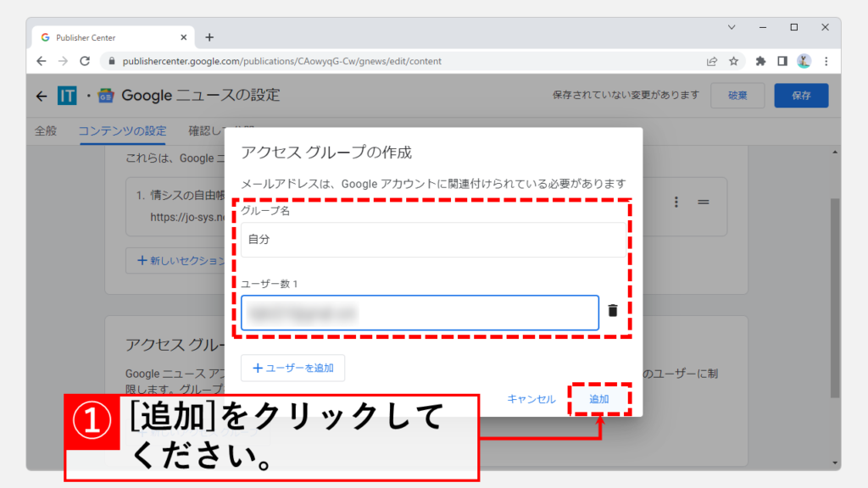Screen dimensions: 868x488
Task: Click the グループ名 text field
Action: [x=432, y=240]
